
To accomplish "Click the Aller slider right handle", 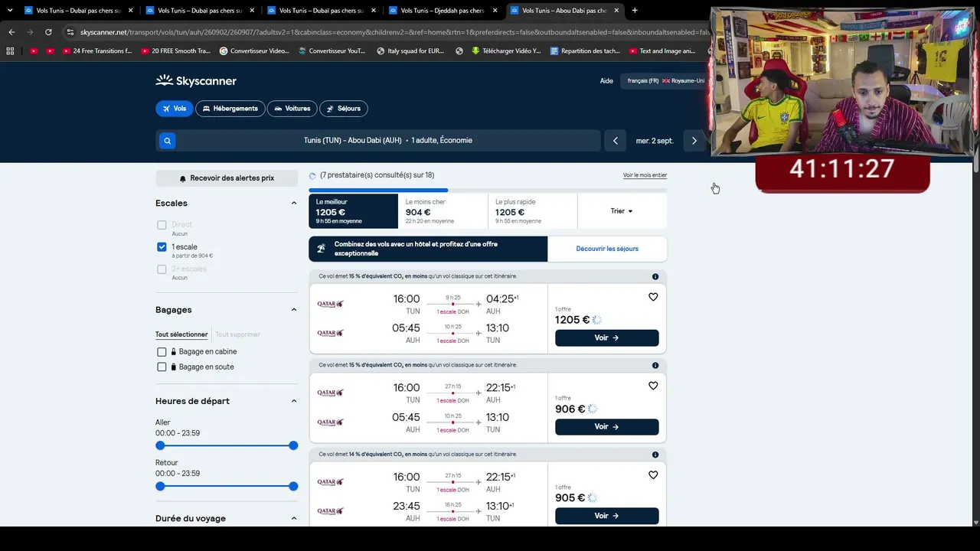I will (x=293, y=445).
